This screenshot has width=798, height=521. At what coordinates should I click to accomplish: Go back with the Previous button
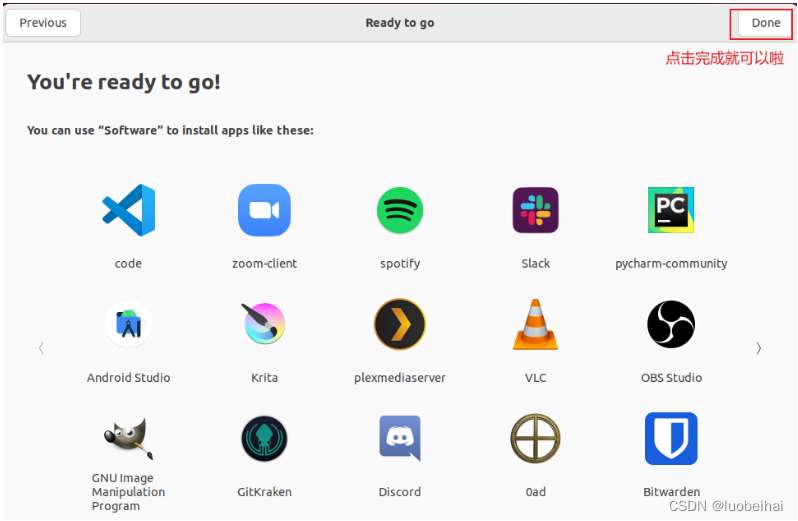(x=43, y=23)
